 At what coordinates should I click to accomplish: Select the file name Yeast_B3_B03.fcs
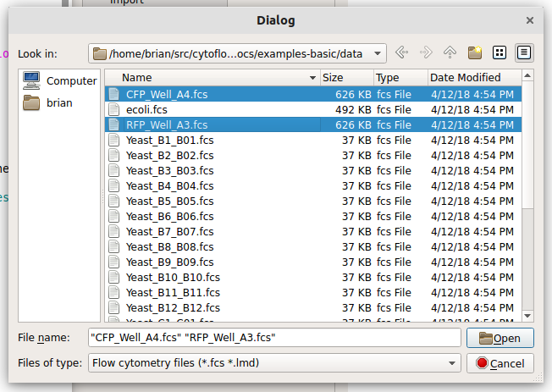coord(170,170)
